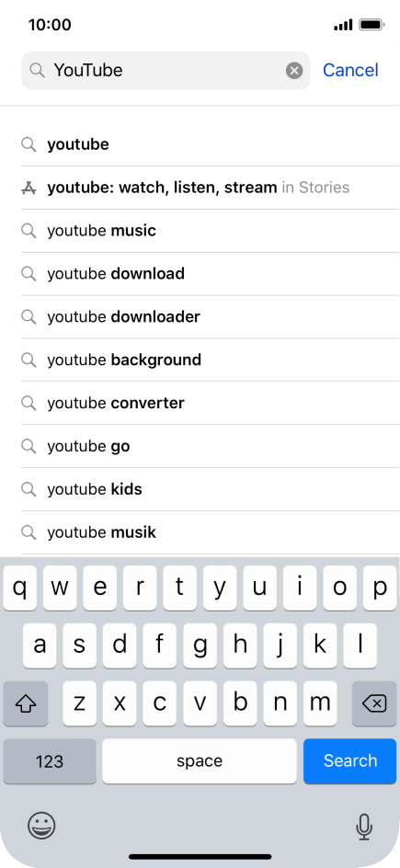Tap the space bar key
The height and width of the screenshot is (868, 400).
click(200, 761)
